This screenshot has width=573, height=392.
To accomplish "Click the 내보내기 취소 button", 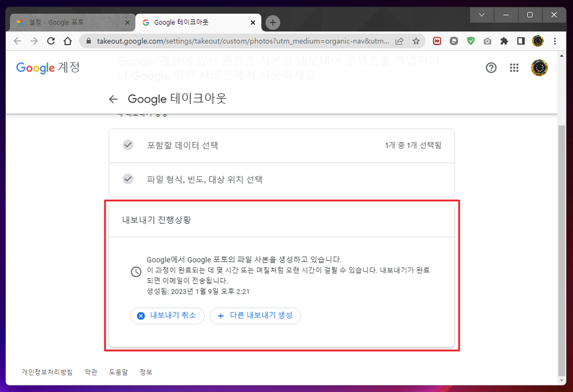I will coord(167,315).
